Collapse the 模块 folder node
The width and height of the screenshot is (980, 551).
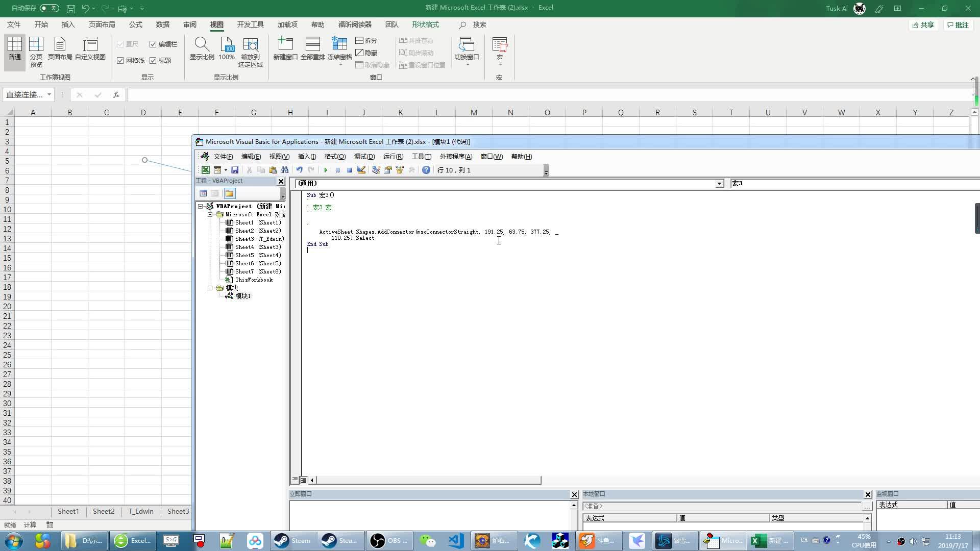(210, 288)
